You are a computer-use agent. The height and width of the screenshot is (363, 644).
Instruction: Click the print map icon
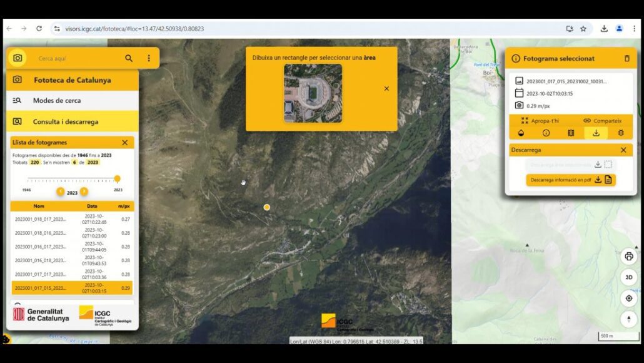point(629,256)
